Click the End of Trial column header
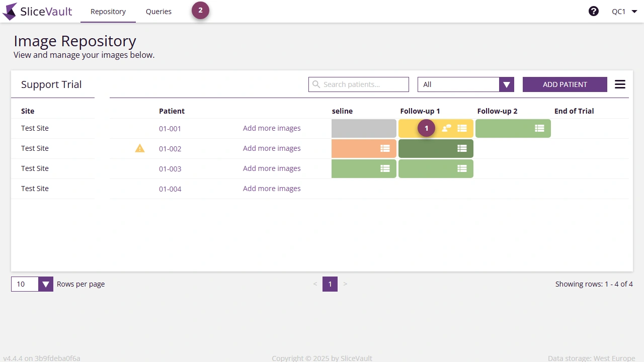Screen dimensions: 644x362 point(574,111)
